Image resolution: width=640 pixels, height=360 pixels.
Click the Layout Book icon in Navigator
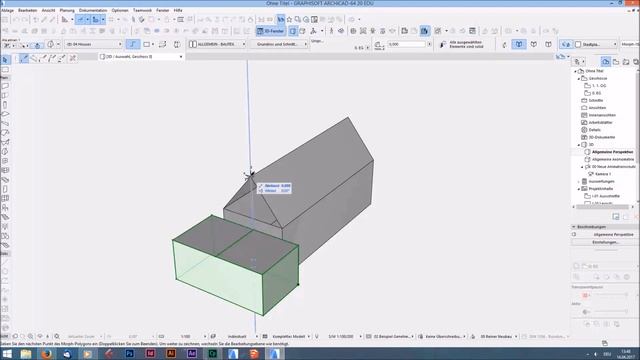pos(626,62)
